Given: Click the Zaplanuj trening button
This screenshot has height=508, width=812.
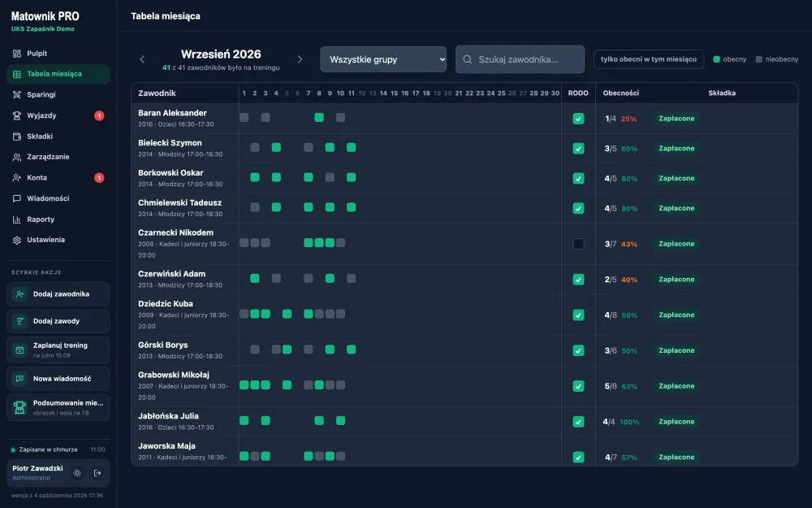Looking at the screenshot, I should pyautogui.click(x=58, y=350).
